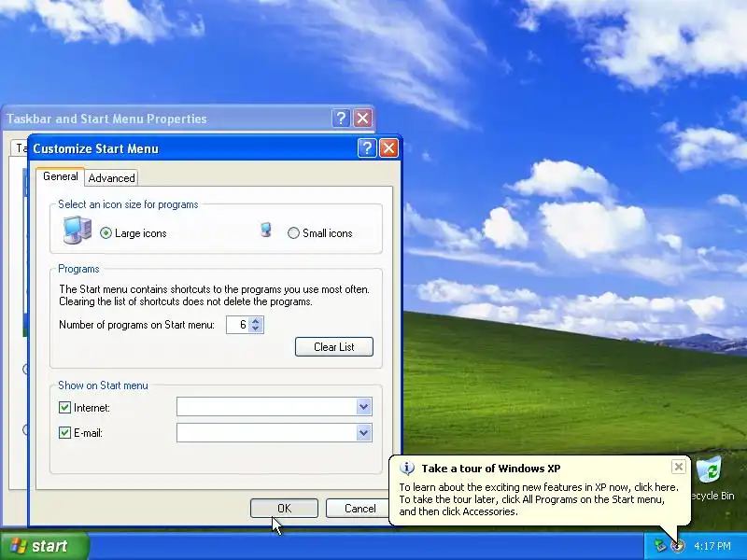
Task: Click the small icons computer image
Action: pyautogui.click(x=266, y=230)
